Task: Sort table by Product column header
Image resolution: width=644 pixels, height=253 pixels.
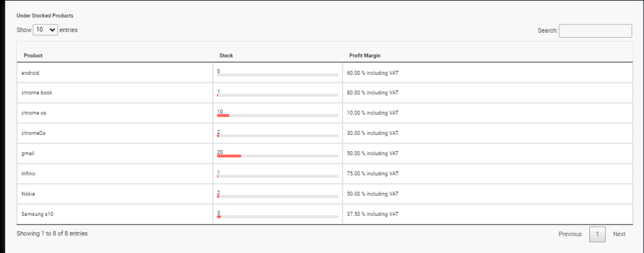Action: click(33, 55)
